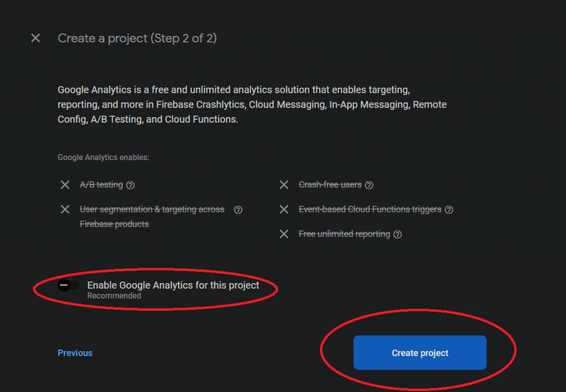Click the 'Create a project (Step 2 of 2)' heading
566x392 pixels.
coord(137,38)
